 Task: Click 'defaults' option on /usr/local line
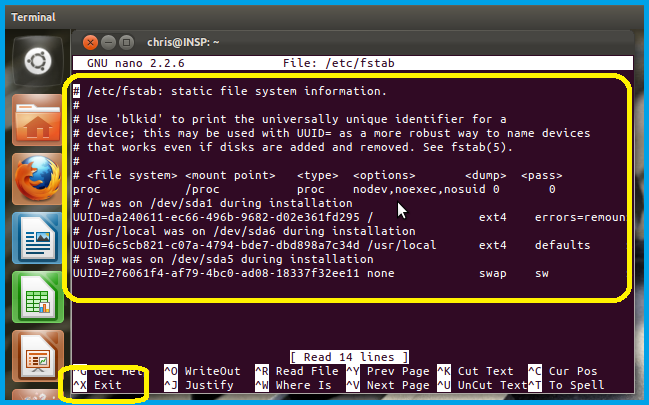coord(562,246)
